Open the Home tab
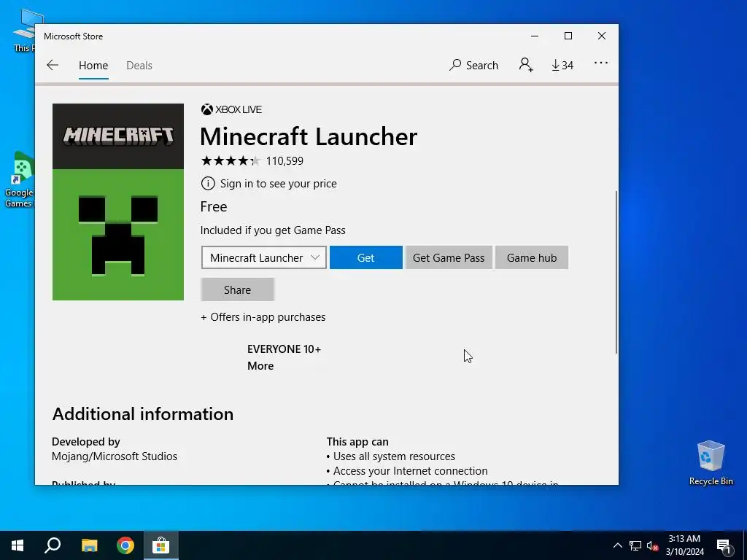The image size is (747, 560). coord(93,65)
